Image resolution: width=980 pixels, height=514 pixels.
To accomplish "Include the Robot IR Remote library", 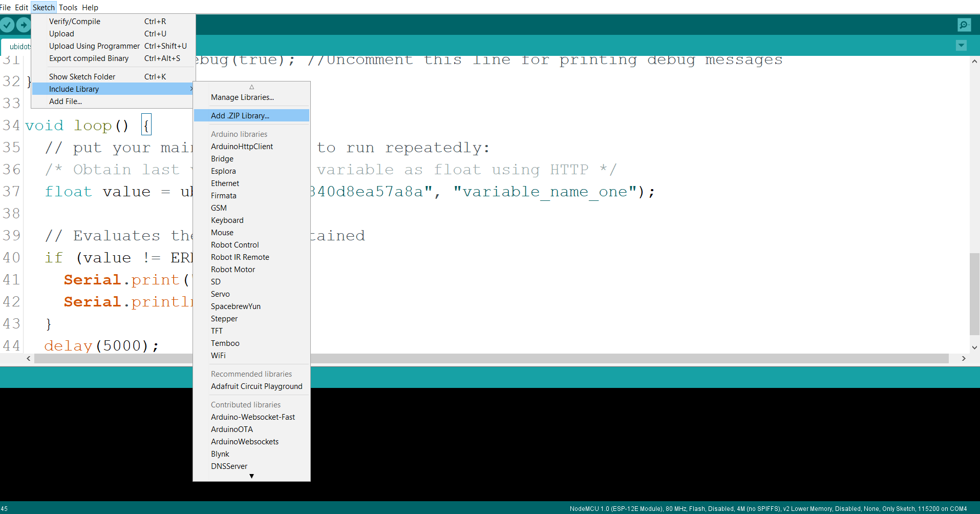I will pyautogui.click(x=251, y=257).
